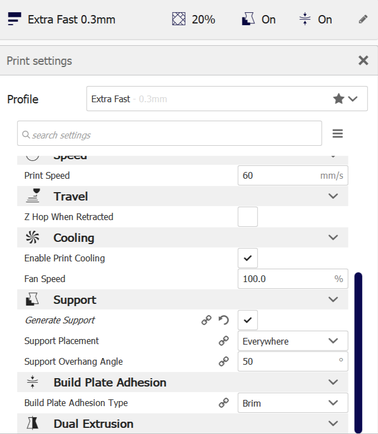Click the Cooling section header label
Screen dimensions: 378x434
point(74,238)
